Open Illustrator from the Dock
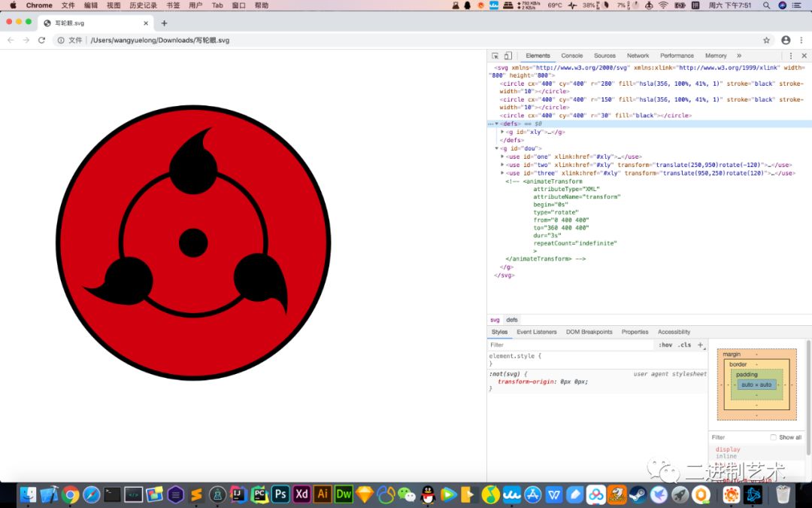The image size is (812, 508). coord(323,494)
